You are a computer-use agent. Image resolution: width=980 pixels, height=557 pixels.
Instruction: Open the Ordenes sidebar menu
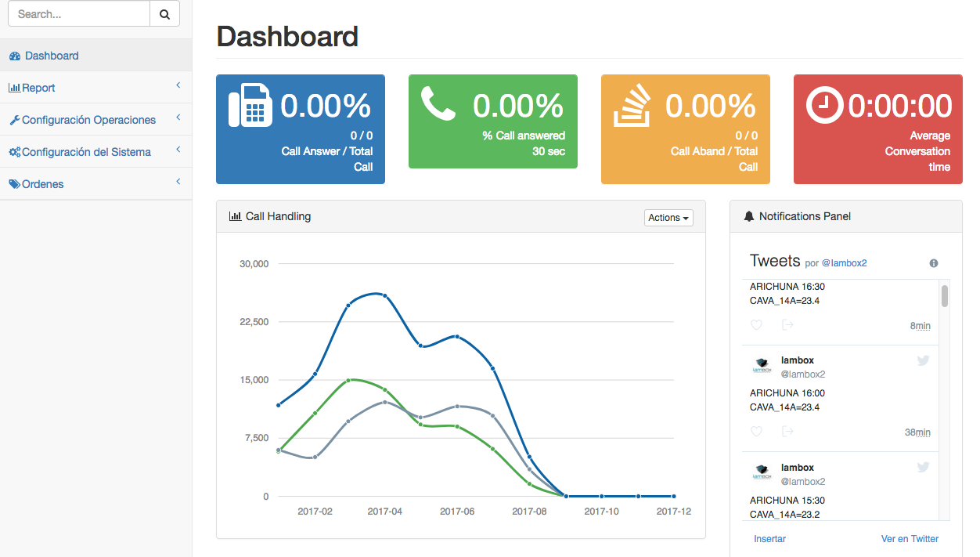point(95,184)
